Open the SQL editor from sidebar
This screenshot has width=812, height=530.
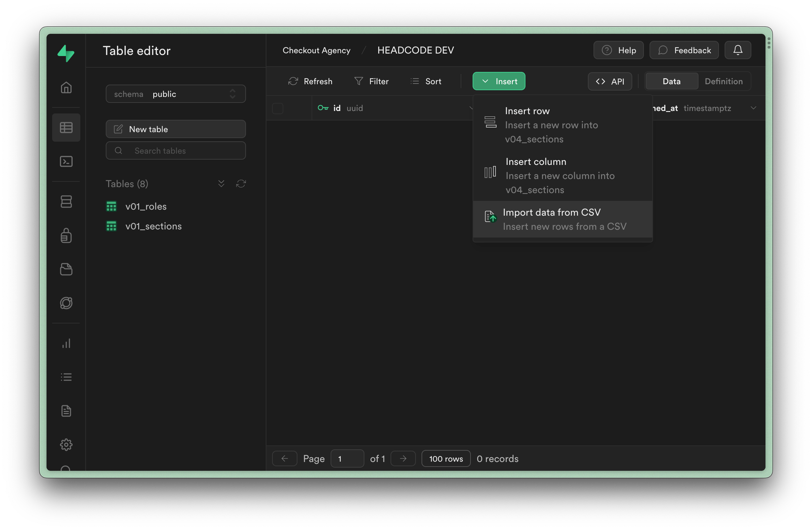pyautogui.click(x=66, y=161)
